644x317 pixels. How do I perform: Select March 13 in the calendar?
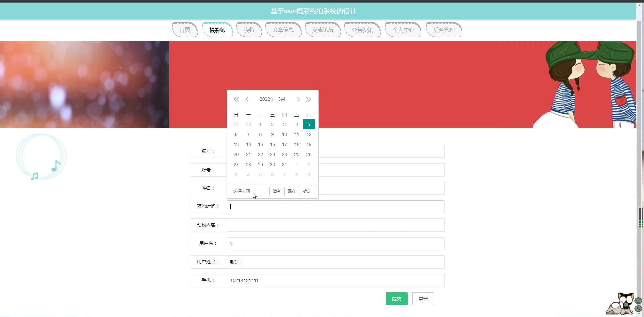(236, 144)
